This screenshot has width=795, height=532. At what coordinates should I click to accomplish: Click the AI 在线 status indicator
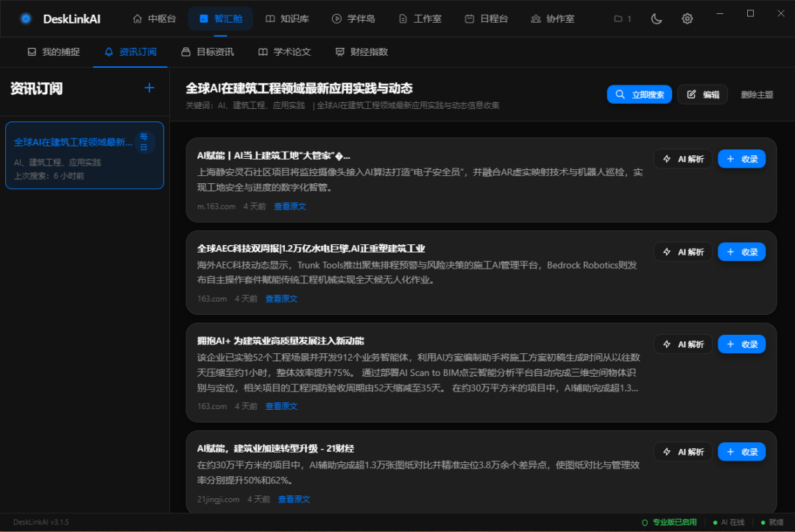pos(729,522)
